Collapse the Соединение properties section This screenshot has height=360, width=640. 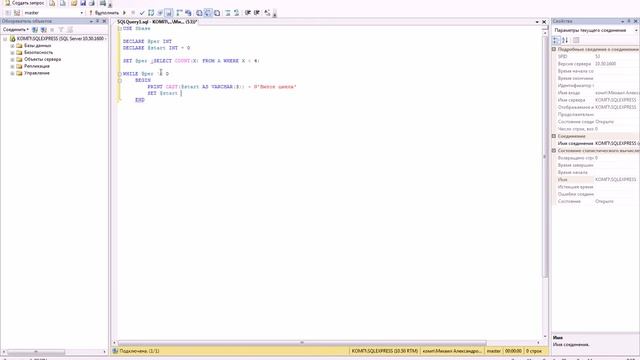554,136
